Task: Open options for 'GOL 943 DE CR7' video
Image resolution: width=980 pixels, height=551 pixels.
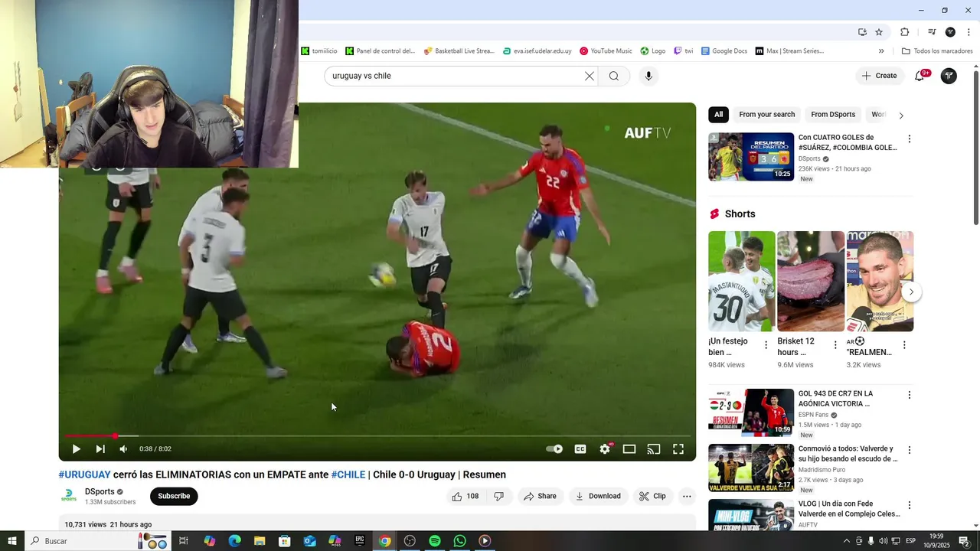Action: coord(910,396)
